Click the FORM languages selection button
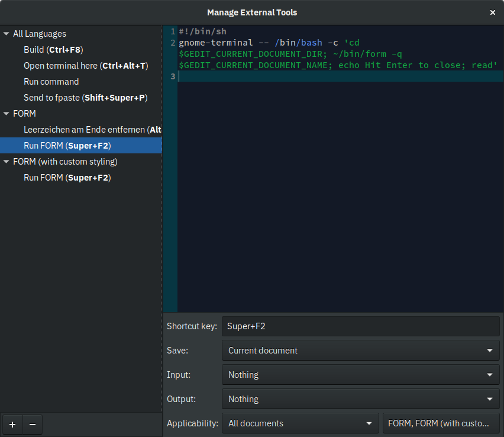Image resolution: width=504 pixels, height=437 pixels. (x=441, y=423)
